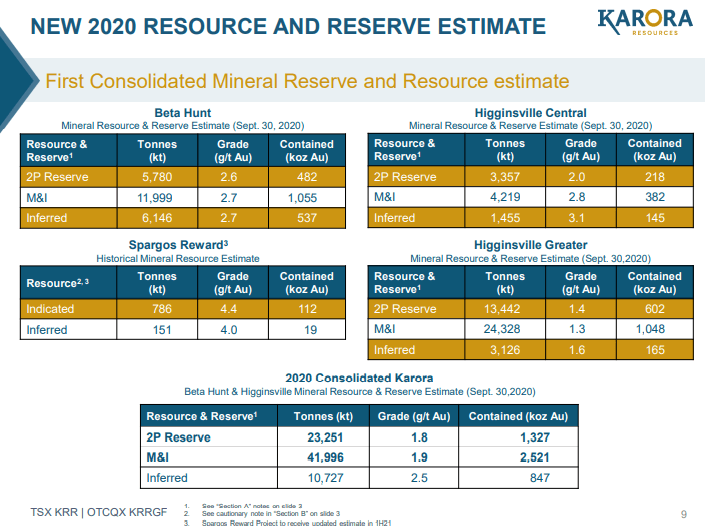The image size is (705, 526).
Task: Click the Consolidated Karora estimate date subtitle
Action: coord(360,392)
